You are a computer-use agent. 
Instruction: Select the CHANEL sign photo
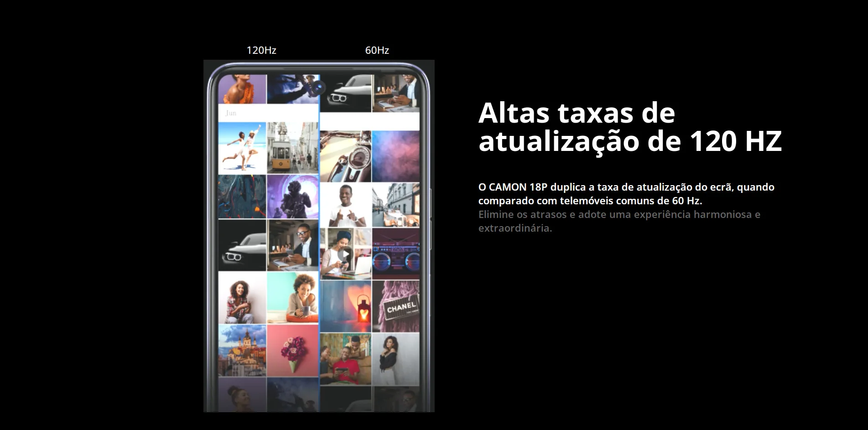coord(396,306)
